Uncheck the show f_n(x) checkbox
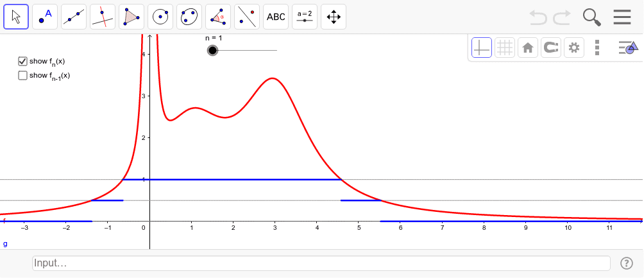 point(22,61)
